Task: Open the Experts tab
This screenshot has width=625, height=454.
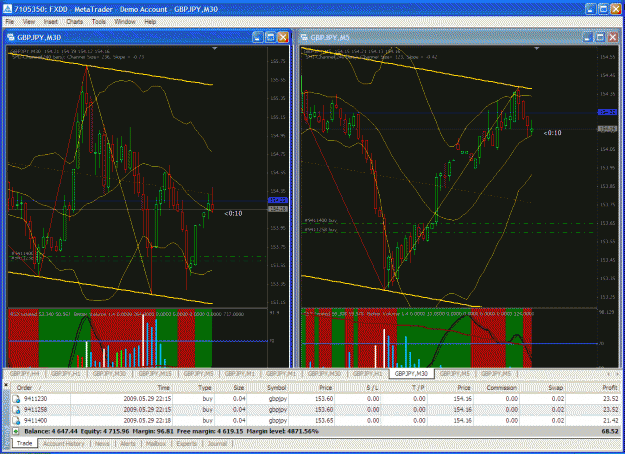Action: coord(186,444)
